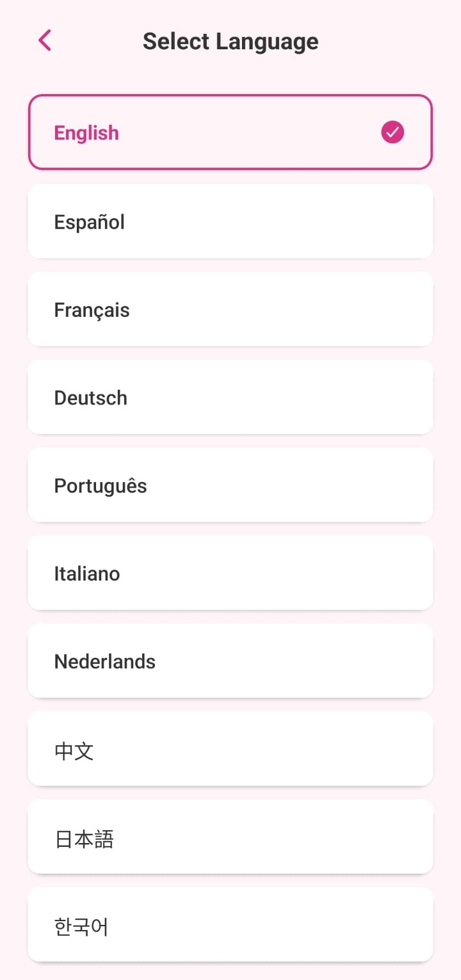Select the 中文 Chinese option
Image resolution: width=461 pixels, height=980 pixels.
click(230, 749)
